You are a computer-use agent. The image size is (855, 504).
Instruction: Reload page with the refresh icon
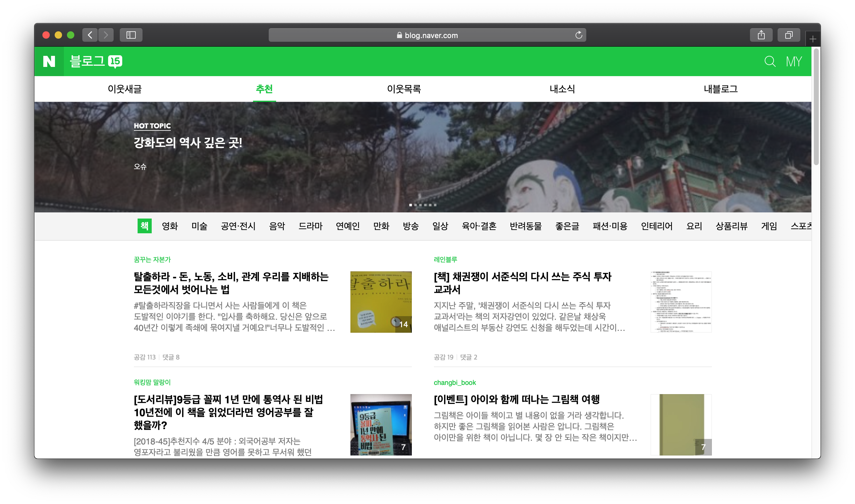pos(578,35)
